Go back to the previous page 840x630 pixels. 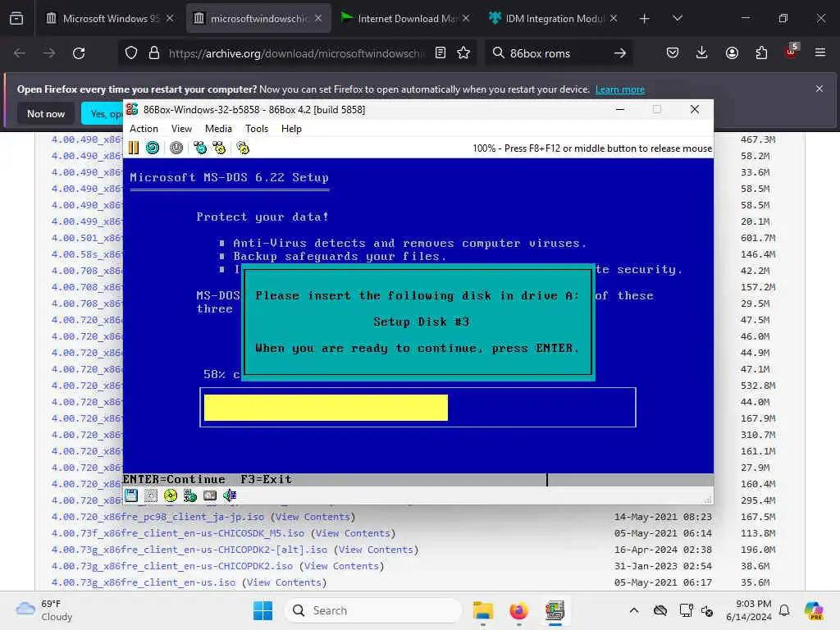pyautogui.click(x=20, y=53)
